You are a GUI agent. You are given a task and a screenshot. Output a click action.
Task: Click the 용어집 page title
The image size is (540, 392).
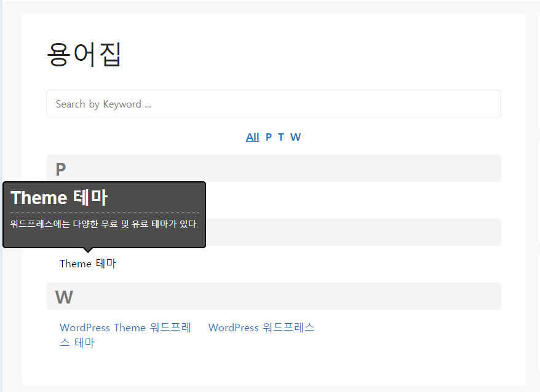click(x=84, y=54)
